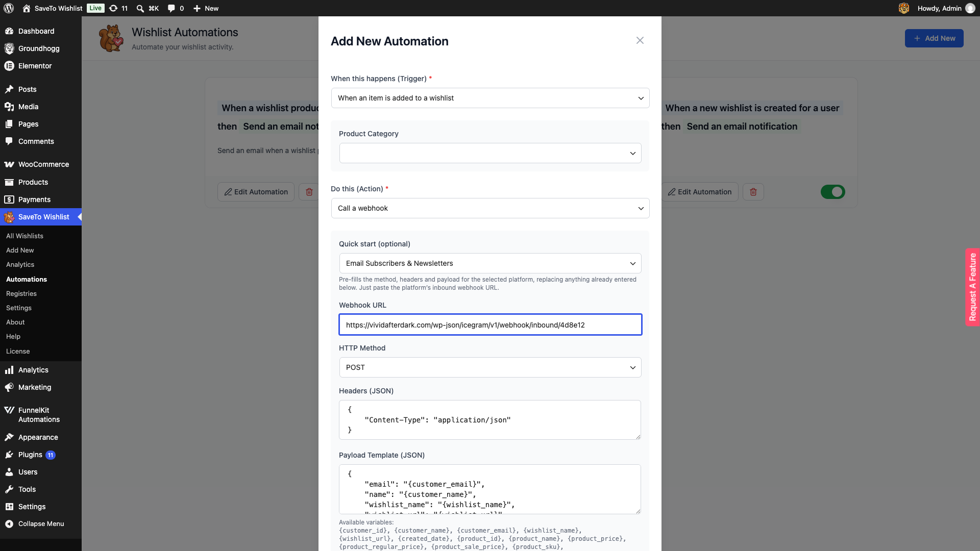
Task: Open the Dashboard sidebar icon
Action: pos(9,31)
